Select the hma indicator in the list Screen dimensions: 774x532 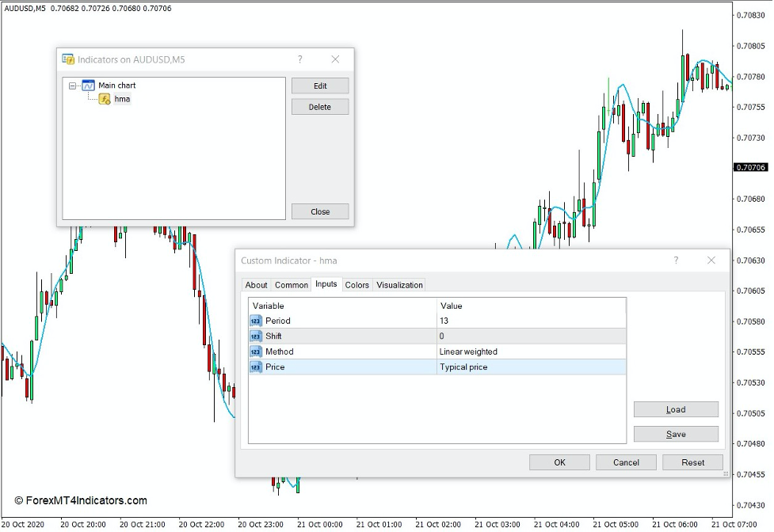pyautogui.click(x=122, y=99)
